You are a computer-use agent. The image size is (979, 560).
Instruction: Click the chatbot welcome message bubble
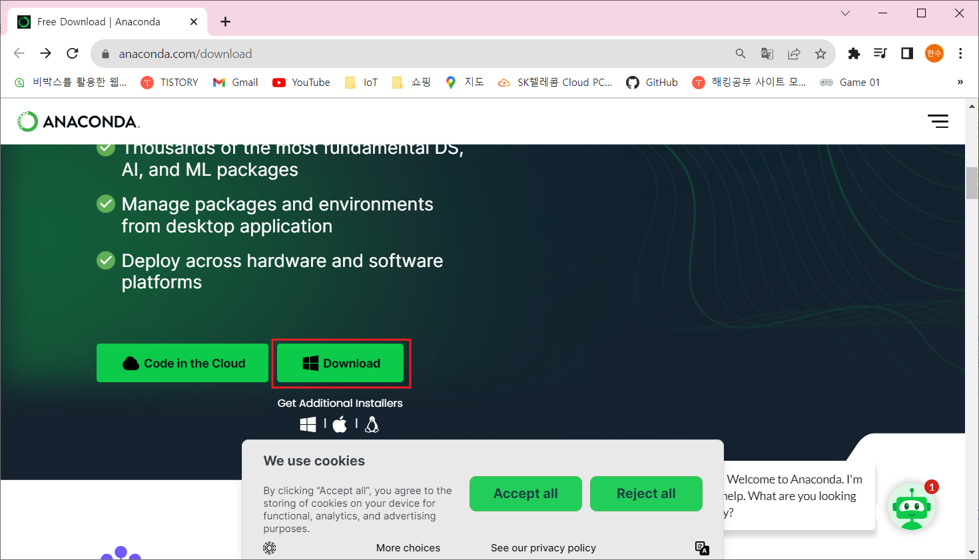pos(798,496)
